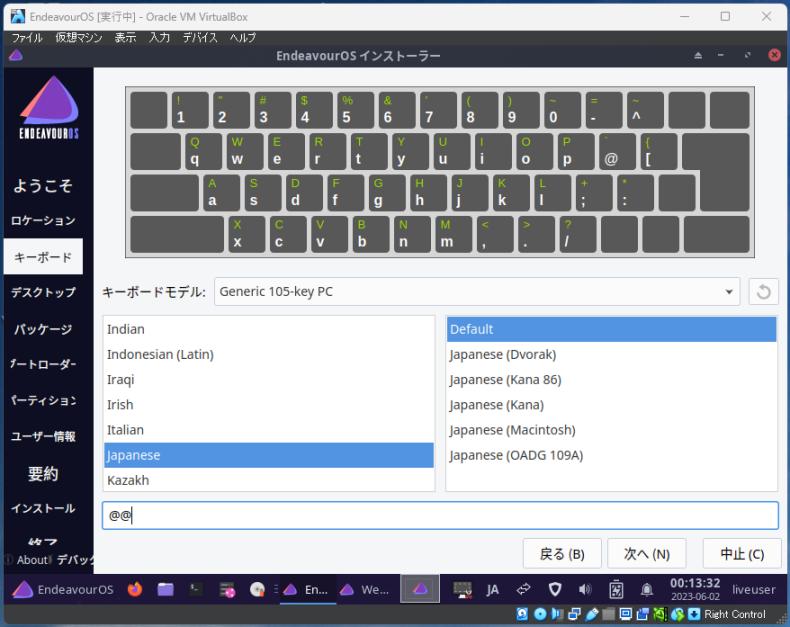Select Japanese keyboard layout

(x=269, y=455)
